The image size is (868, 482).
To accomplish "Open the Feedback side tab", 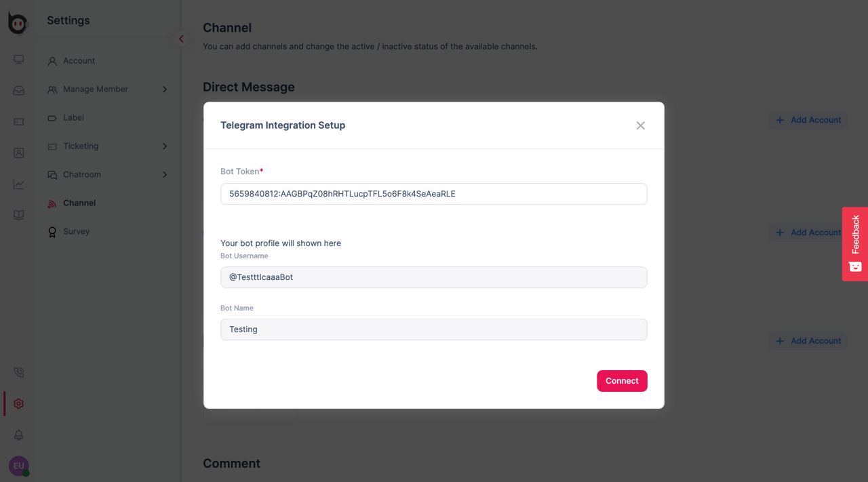I will pos(855,244).
